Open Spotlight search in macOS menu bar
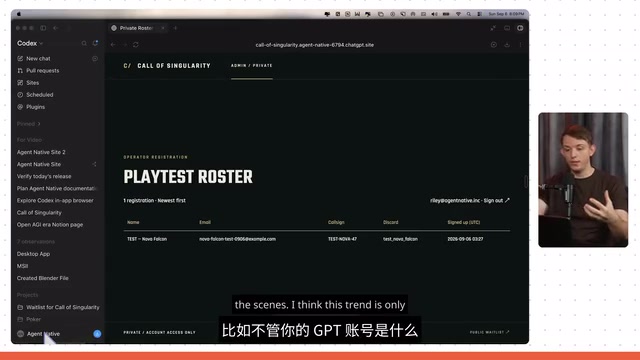 pos(469,14)
